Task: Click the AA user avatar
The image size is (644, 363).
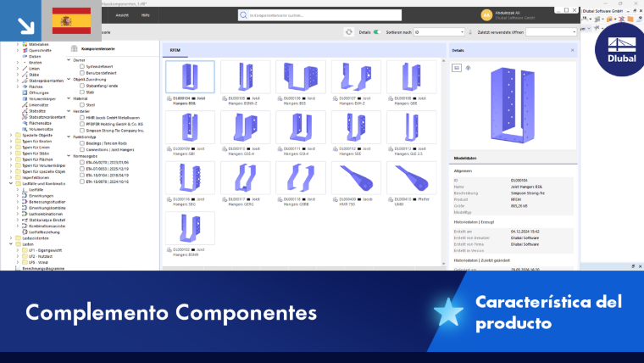Action: (486, 15)
